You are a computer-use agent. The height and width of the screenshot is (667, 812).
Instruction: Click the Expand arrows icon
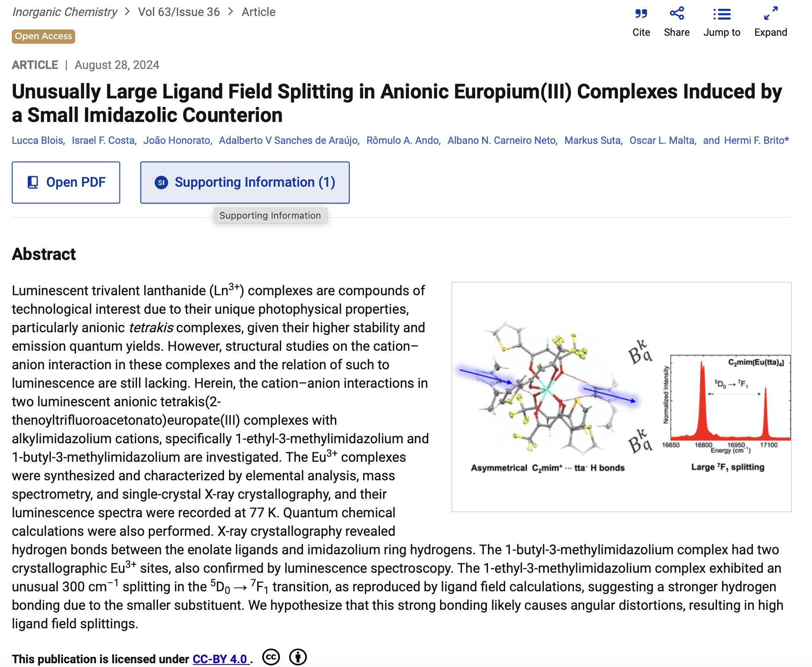[770, 14]
